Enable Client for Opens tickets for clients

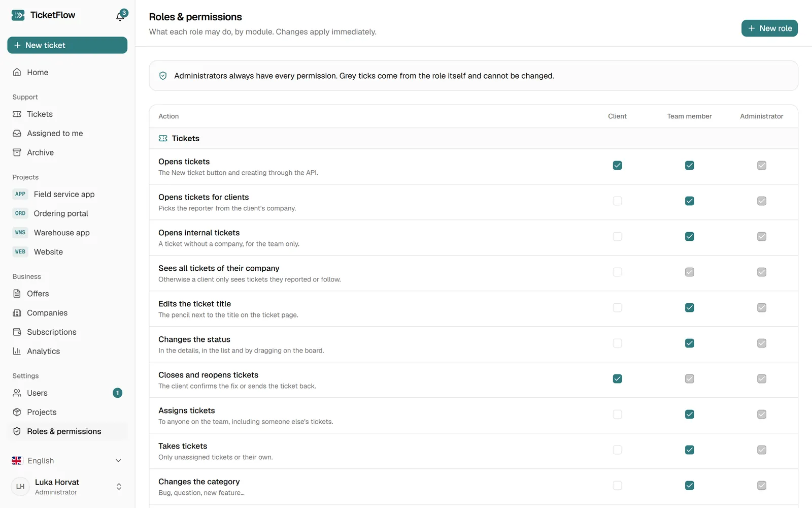click(617, 201)
